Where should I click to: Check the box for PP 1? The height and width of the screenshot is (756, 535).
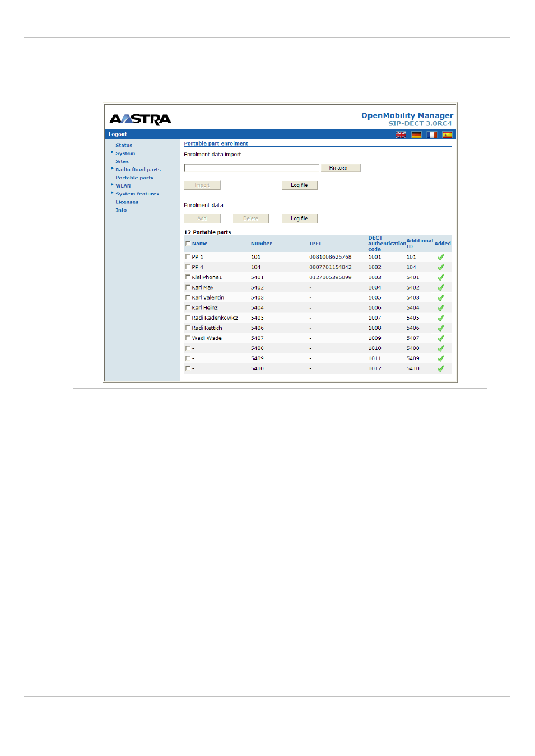tap(188, 256)
